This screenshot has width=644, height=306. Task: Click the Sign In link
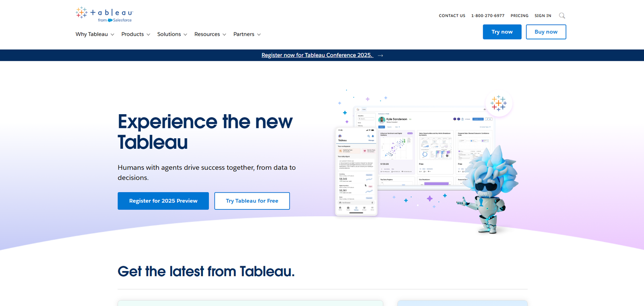[x=543, y=16]
